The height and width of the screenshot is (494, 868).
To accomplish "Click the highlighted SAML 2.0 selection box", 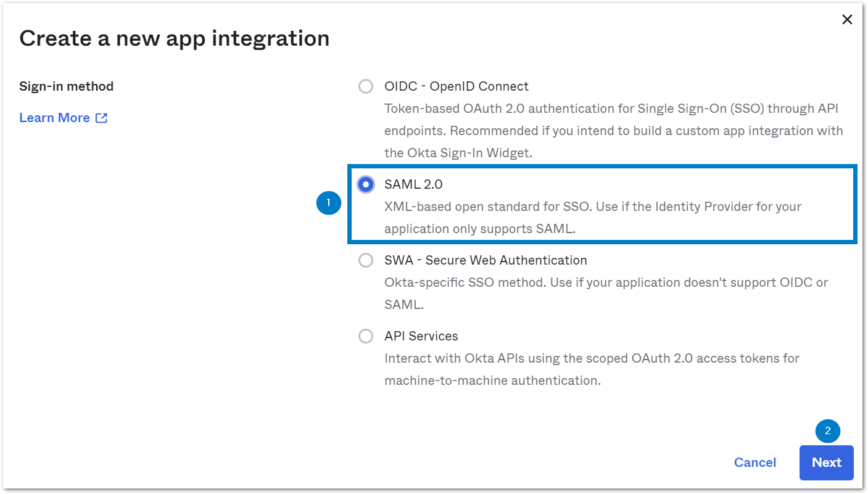I will coord(601,204).
